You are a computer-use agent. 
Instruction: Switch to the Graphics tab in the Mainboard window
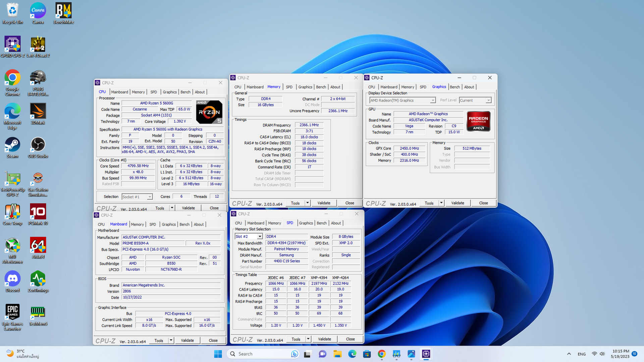pos(169,224)
